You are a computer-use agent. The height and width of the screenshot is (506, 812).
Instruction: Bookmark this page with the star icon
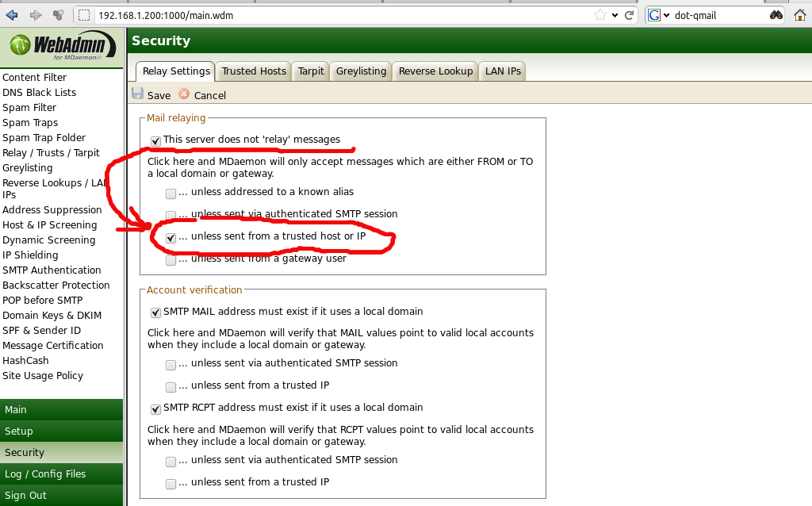click(x=600, y=15)
